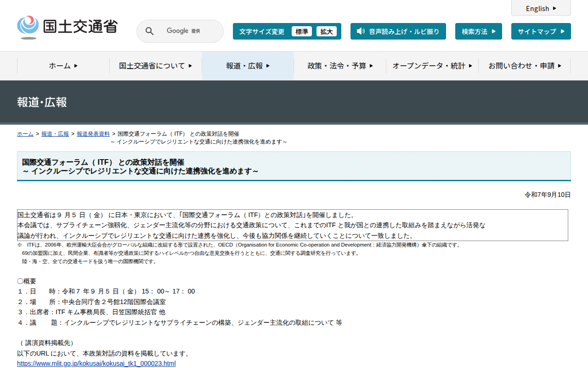Click the line 場所：中央合同庁舎２号館
The width and height of the screenshot is (588, 368).
pos(91,302)
